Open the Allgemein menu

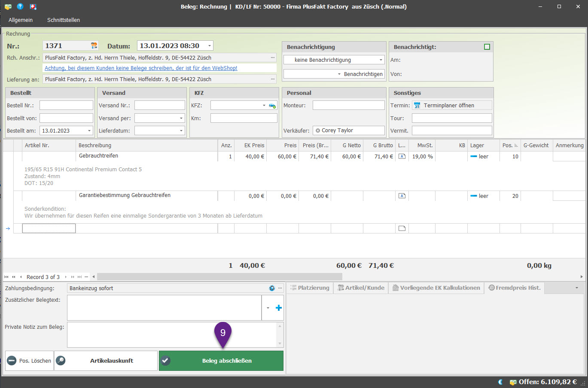[21, 20]
